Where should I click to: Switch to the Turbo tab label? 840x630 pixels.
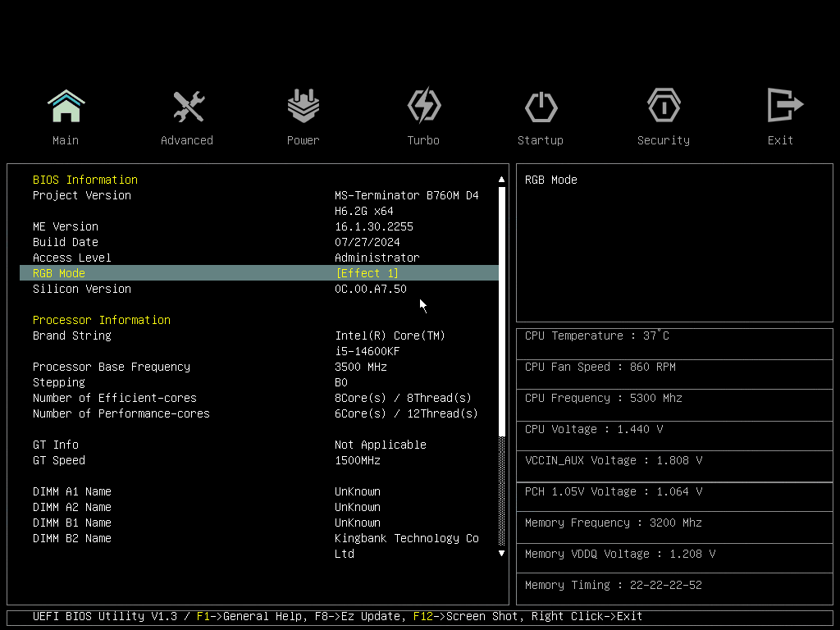point(423,140)
